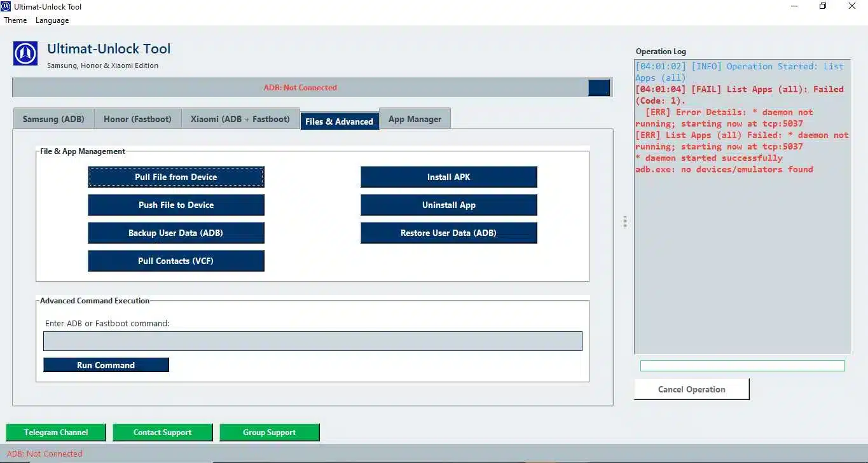
Task: Open the Theme menu
Action: (15, 20)
